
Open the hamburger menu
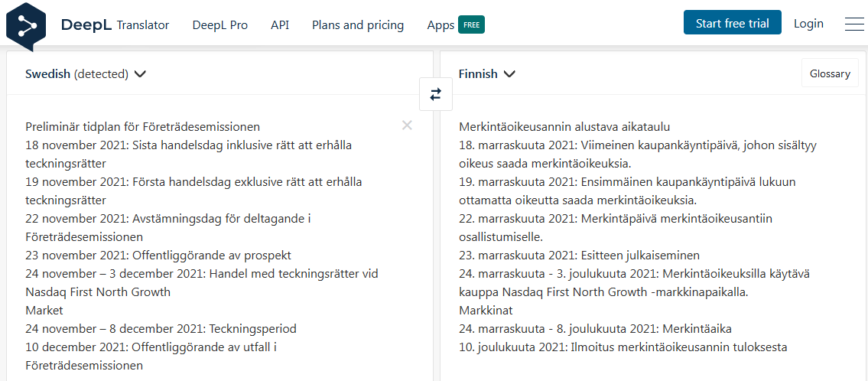[x=854, y=24]
